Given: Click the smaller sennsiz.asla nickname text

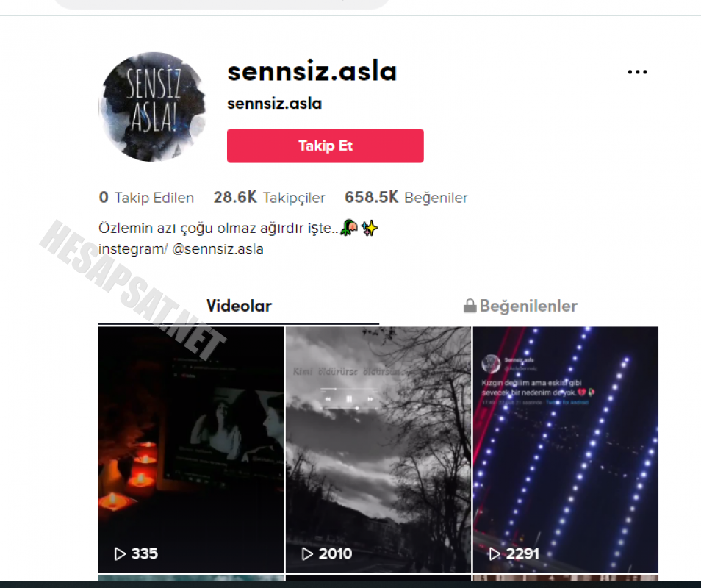Looking at the screenshot, I should point(275,104).
